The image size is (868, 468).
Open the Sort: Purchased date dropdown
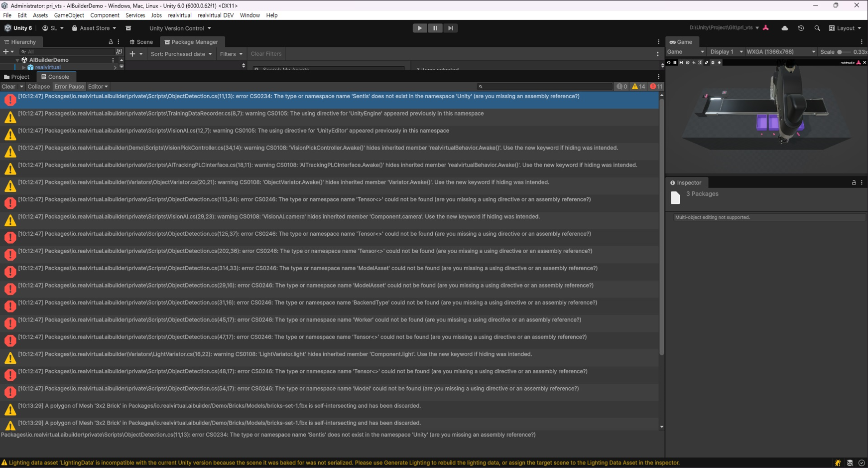pos(181,54)
